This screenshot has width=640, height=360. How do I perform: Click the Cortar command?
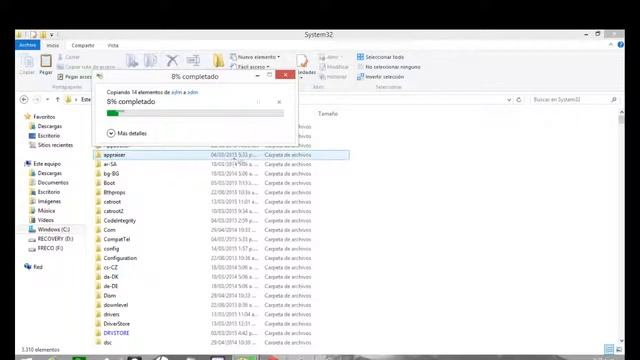pos(69,57)
